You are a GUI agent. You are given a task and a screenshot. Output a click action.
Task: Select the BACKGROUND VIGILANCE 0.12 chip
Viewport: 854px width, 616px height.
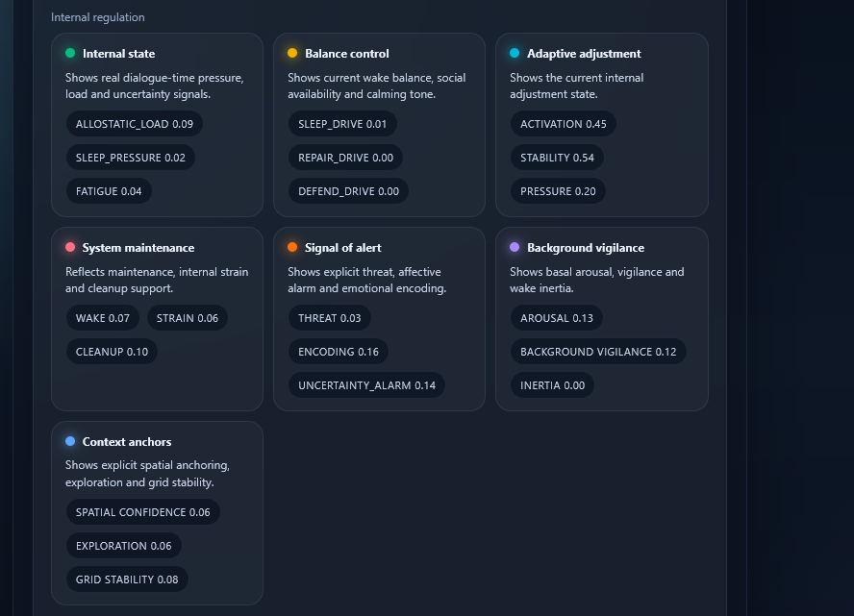pyautogui.click(x=598, y=352)
